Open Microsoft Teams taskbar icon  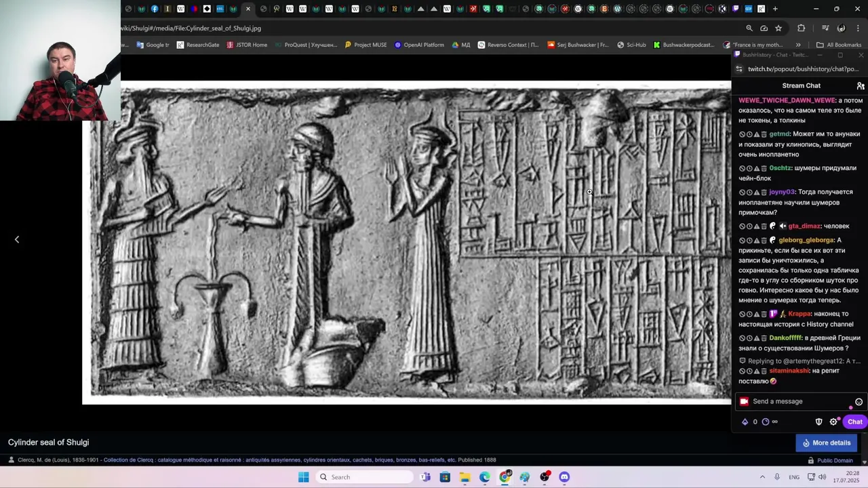(x=425, y=477)
